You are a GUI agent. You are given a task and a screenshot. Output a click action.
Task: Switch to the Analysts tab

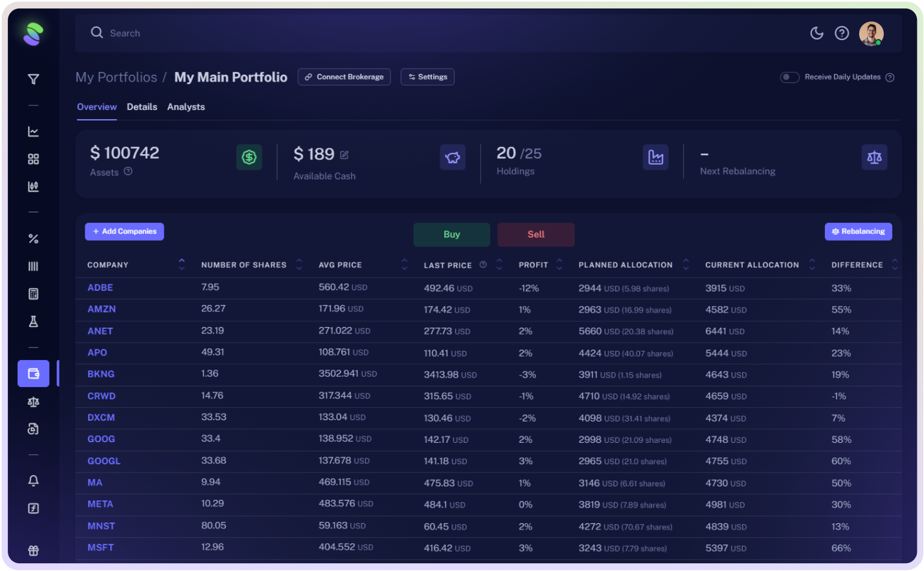186,107
